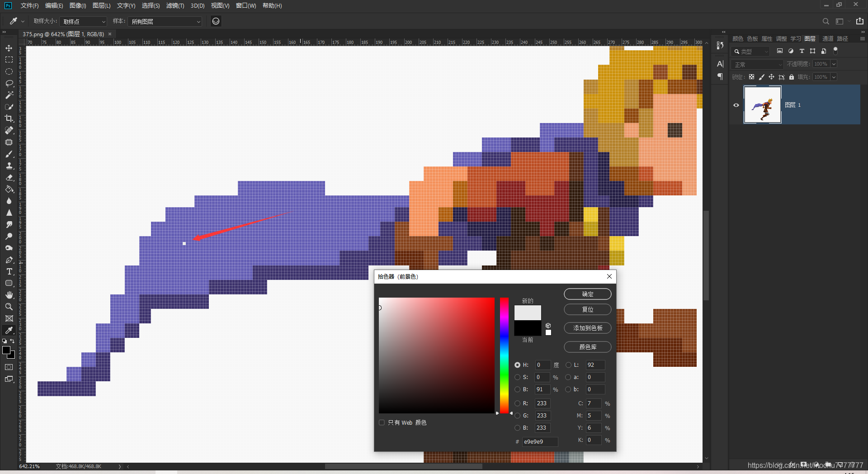Select the Clone Stamp tool
This screenshot has height=474, width=868.
point(9,166)
